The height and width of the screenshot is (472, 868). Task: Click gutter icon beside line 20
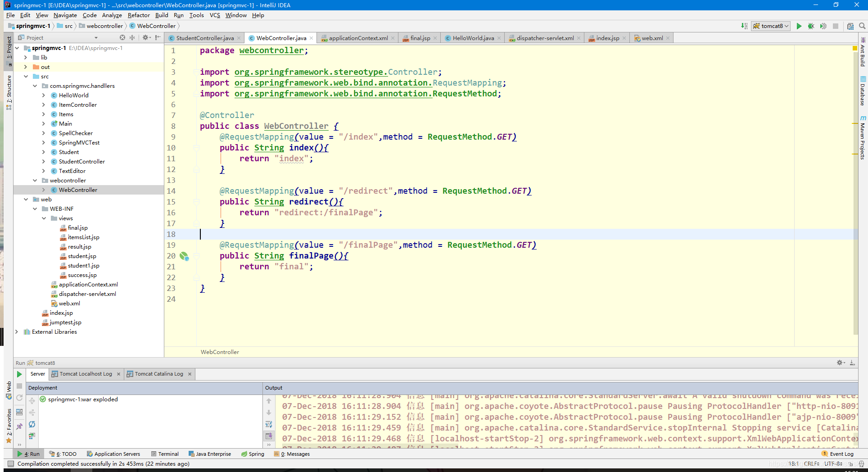(x=184, y=256)
